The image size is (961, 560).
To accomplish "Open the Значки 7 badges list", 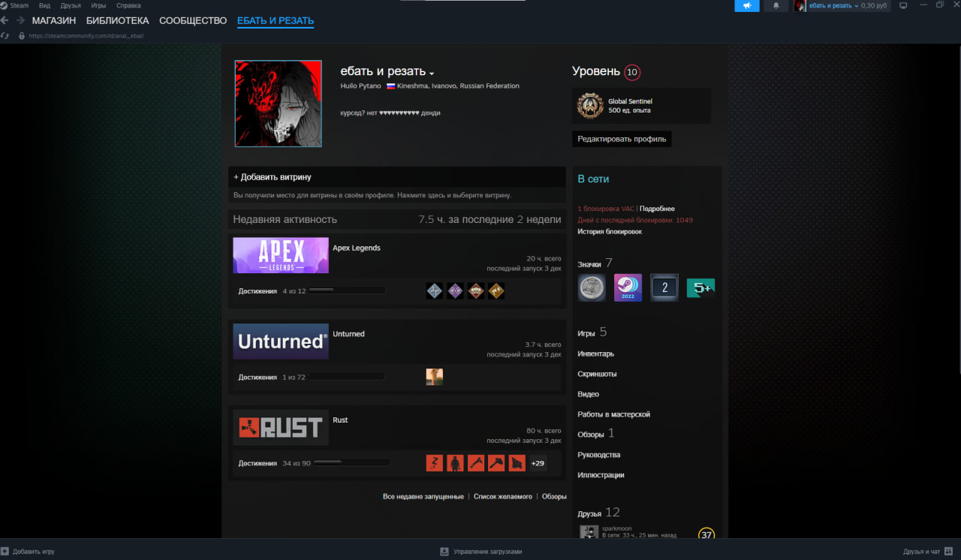I will click(595, 263).
